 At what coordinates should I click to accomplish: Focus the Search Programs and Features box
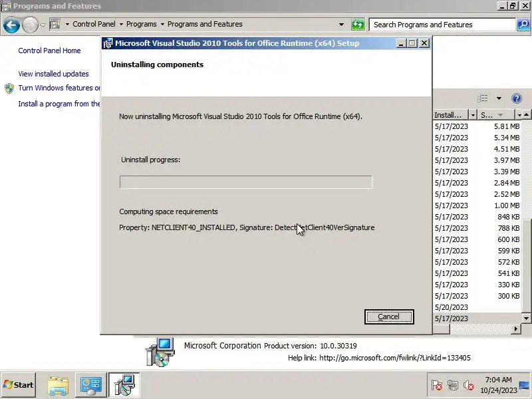pos(442,25)
